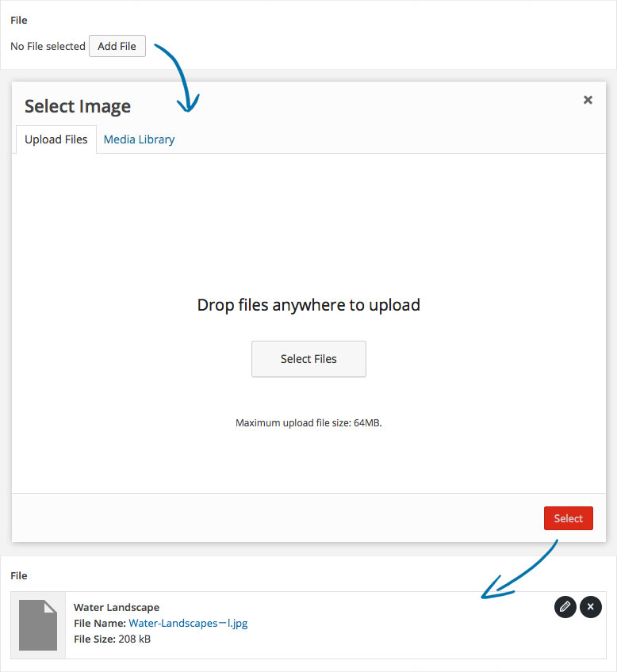Click the File label above the Water Landscape row
This screenshot has width=617, height=672.
click(x=19, y=575)
